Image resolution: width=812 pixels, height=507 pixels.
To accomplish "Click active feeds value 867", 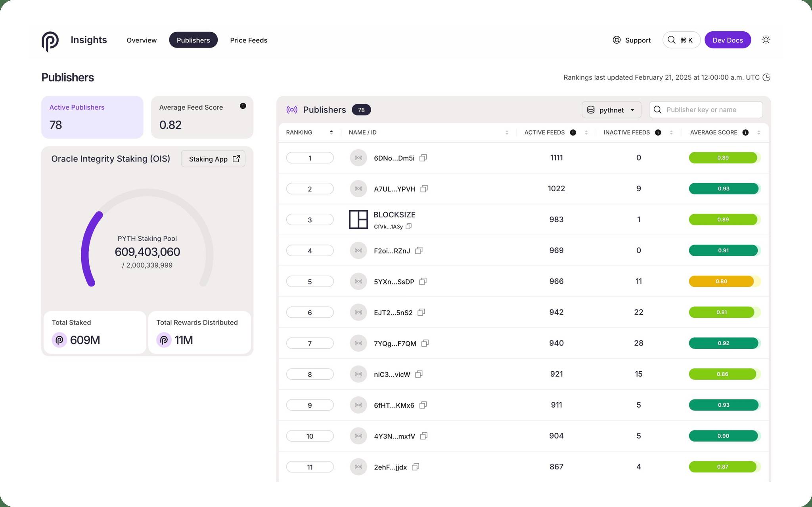I will click(x=556, y=467).
